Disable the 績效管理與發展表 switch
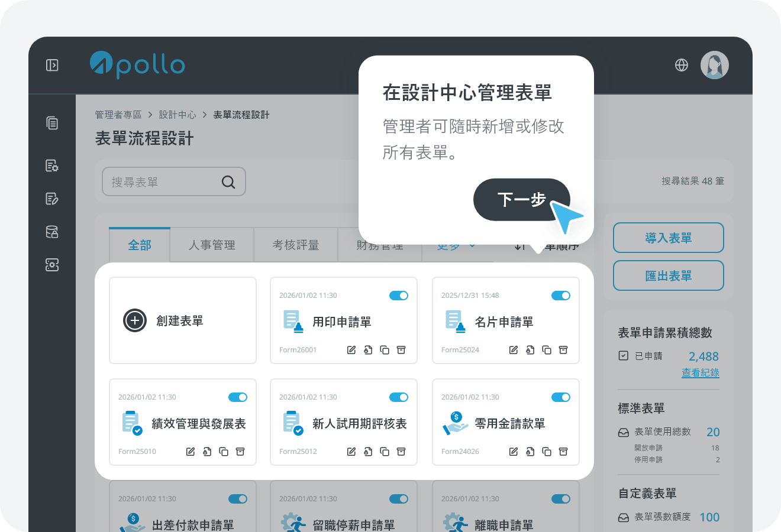 coord(238,397)
